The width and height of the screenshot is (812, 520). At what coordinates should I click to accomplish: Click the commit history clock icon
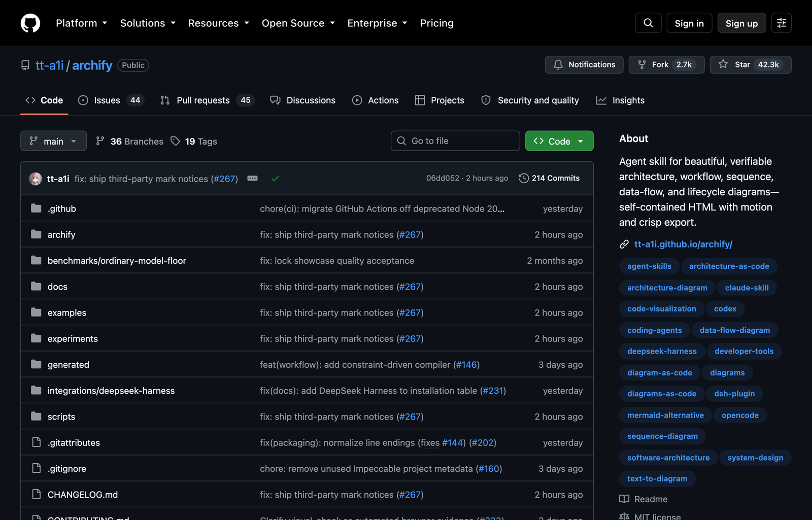pyautogui.click(x=524, y=178)
